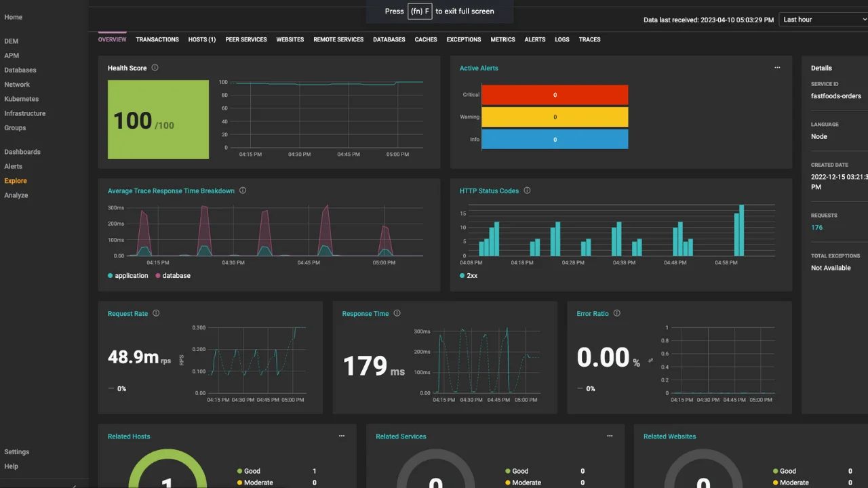
Task: Open the Related Websites title link
Action: click(669, 436)
